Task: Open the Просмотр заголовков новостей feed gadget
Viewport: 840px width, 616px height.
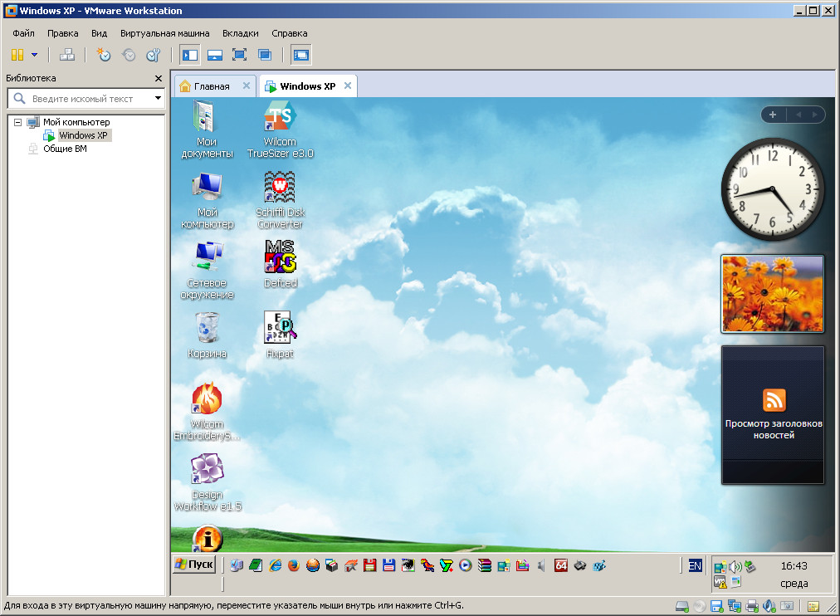Action: point(773,414)
